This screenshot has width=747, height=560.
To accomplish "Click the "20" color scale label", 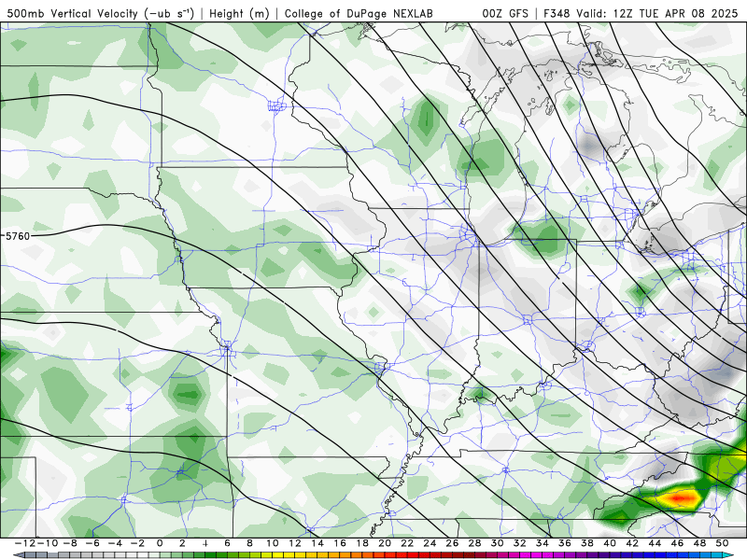I will click(x=385, y=543).
